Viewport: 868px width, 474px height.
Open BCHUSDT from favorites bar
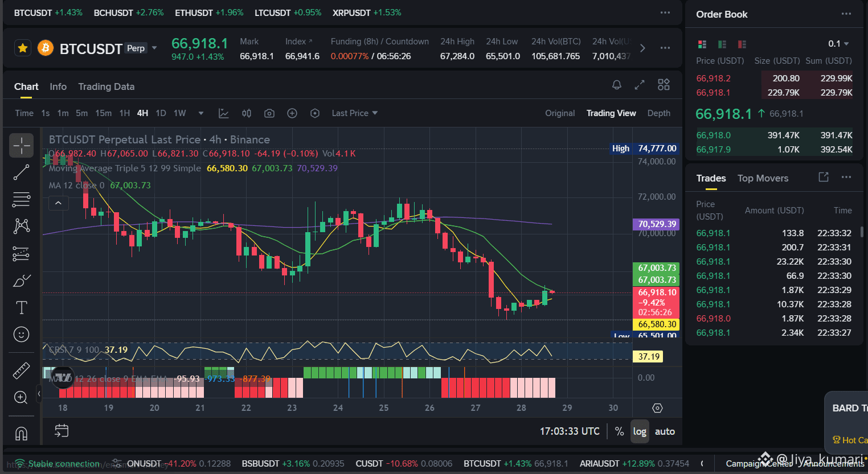coord(129,13)
